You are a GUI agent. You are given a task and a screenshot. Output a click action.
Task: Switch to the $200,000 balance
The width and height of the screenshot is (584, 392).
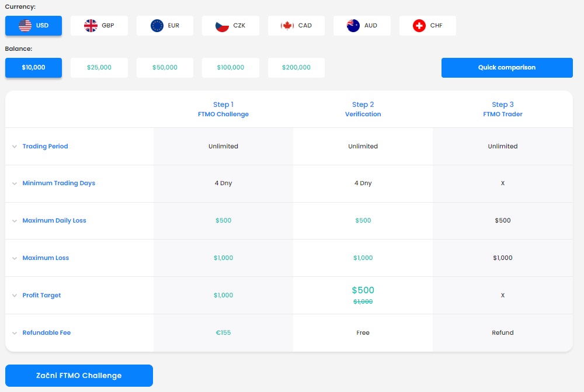[x=297, y=67]
